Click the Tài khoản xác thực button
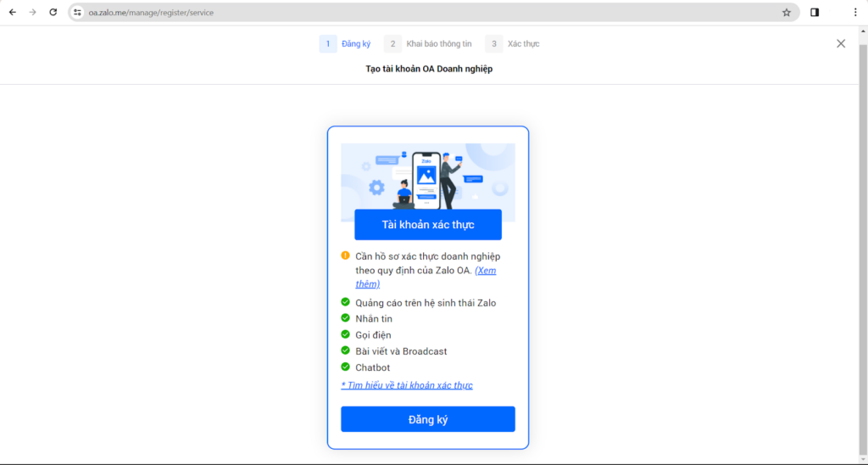The height and width of the screenshot is (465, 868). click(428, 225)
